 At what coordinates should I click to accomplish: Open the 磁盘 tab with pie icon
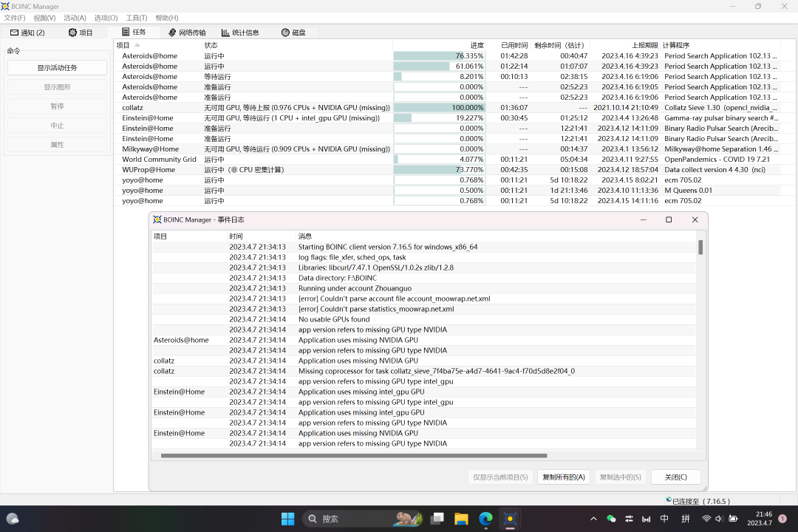293,33
